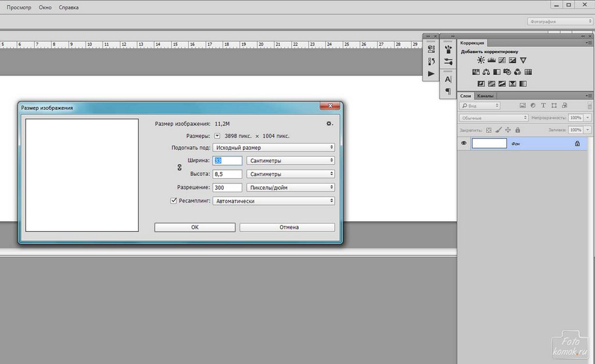Open the Справка menu

(x=69, y=7)
